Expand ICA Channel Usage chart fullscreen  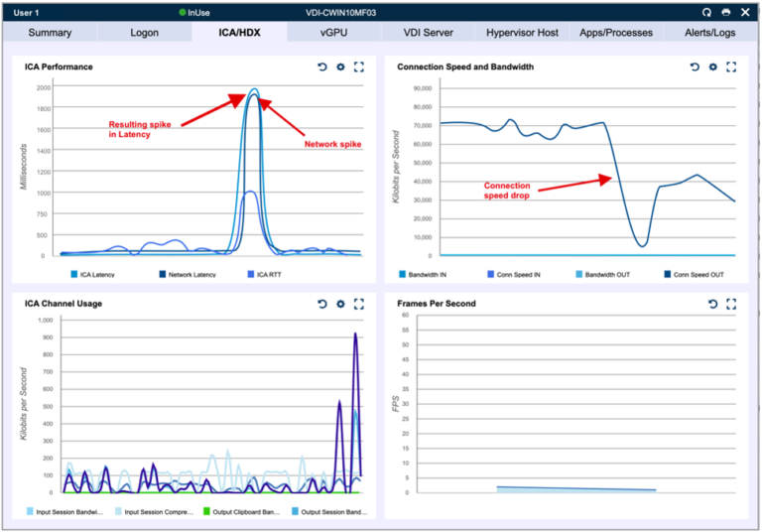coord(358,304)
